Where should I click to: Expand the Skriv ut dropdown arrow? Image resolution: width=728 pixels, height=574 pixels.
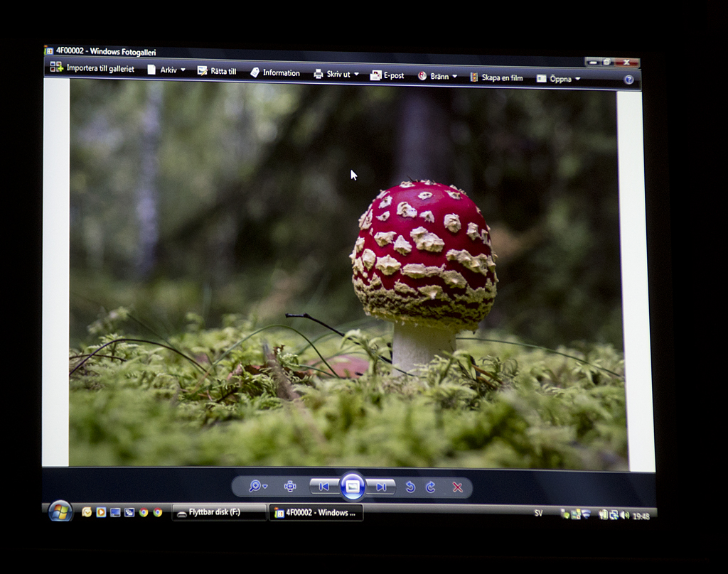click(x=357, y=75)
